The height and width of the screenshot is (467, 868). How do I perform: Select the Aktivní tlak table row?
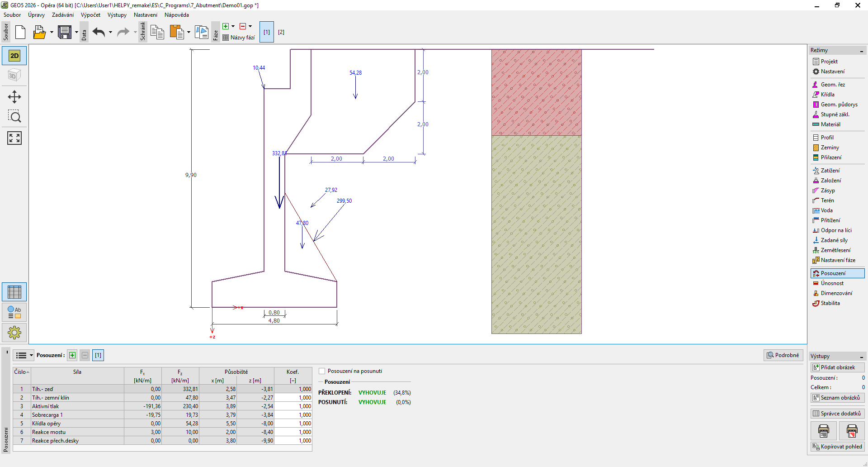point(77,406)
